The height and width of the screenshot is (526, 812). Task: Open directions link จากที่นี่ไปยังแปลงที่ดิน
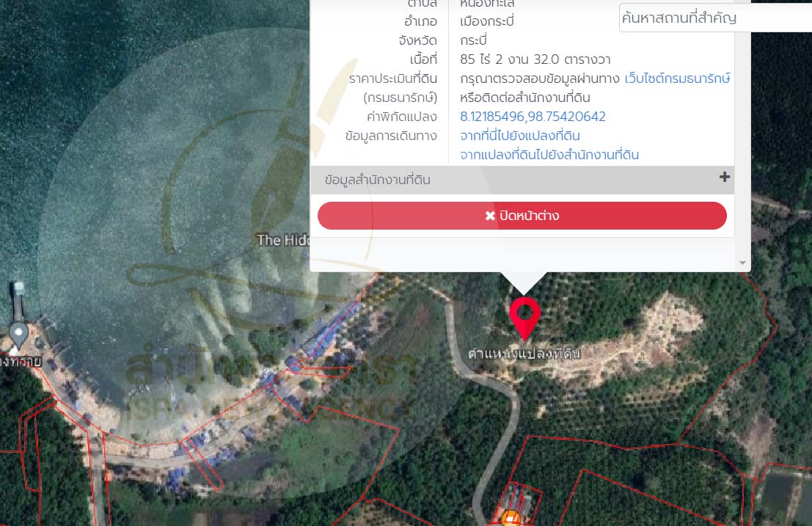tap(519, 136)
